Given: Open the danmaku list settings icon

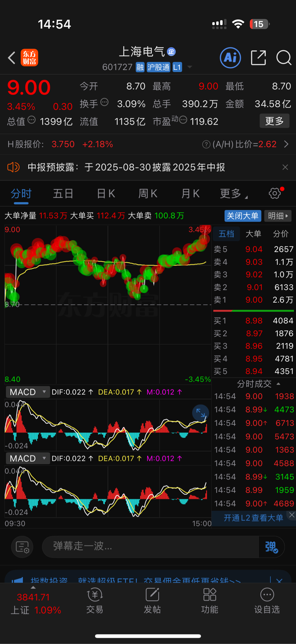Looking at the screenshot, I should pos(22,546).
